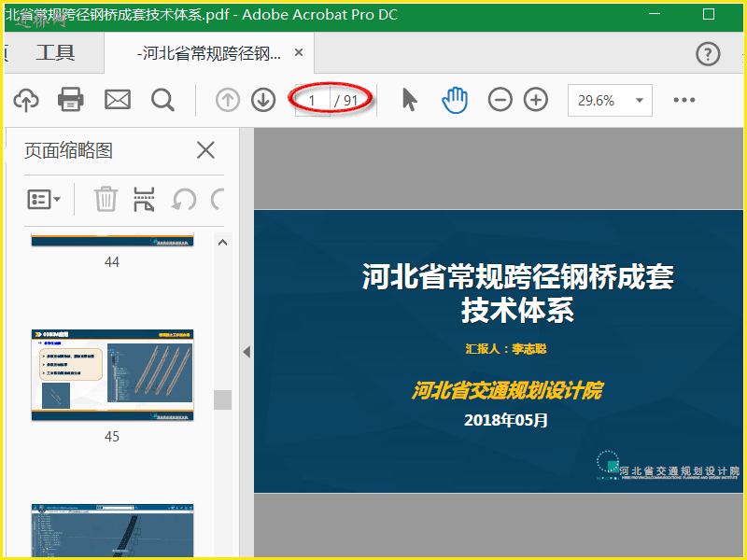Click the page number input field
The image size is (747, 560).
(x=312, y=101)
